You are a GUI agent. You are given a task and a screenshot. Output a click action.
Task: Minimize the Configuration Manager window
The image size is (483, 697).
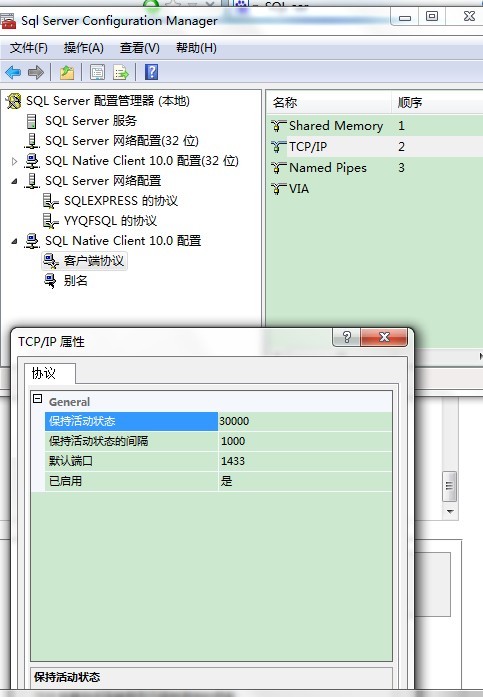405,18
